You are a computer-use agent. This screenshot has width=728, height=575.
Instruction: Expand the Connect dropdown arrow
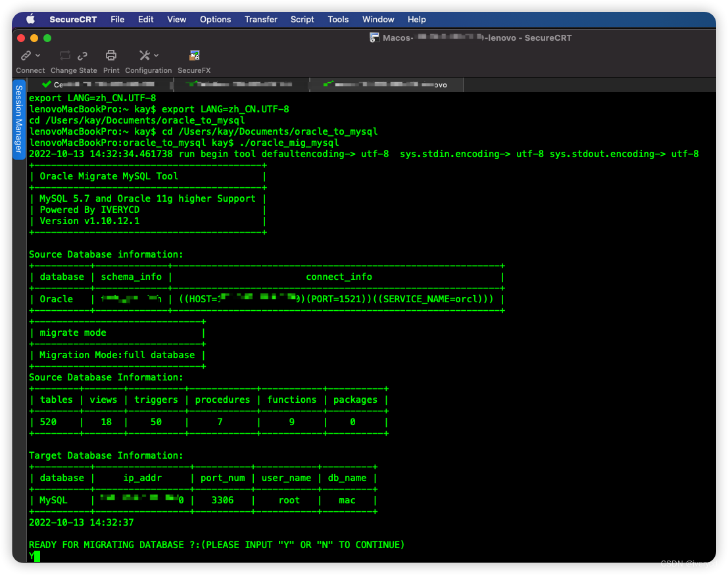pos(38,55)
